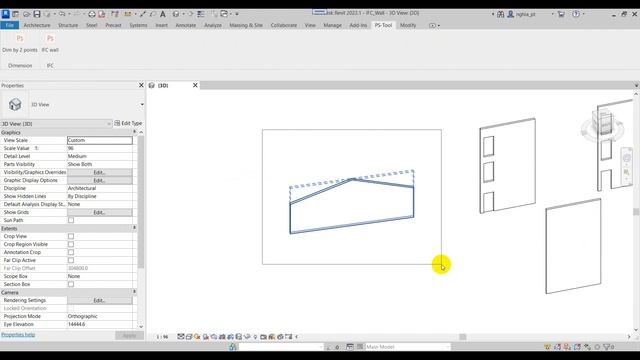Click the Detail Level icon in view control bar
This screenshot has width=640, height=360.
181,337
